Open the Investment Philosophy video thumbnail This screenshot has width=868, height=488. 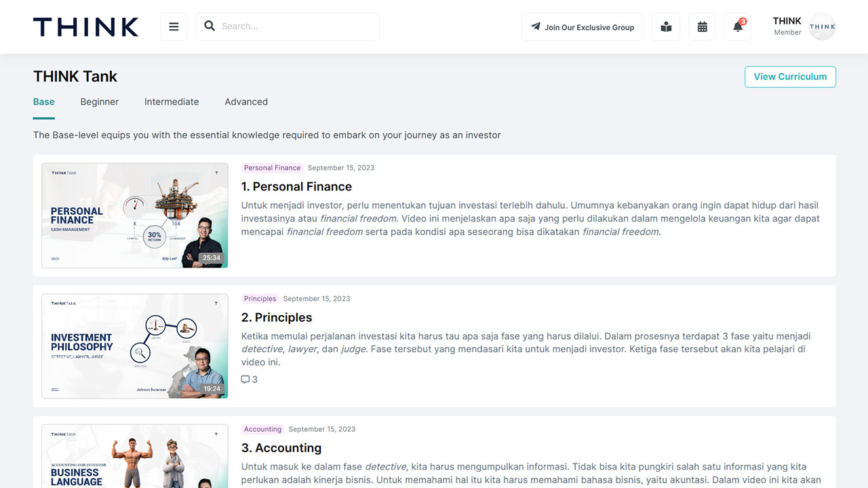[134, 346]
